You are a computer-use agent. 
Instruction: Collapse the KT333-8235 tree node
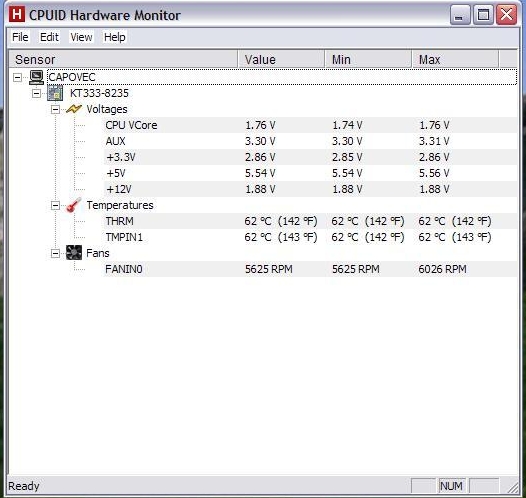(x=37, y=94)
